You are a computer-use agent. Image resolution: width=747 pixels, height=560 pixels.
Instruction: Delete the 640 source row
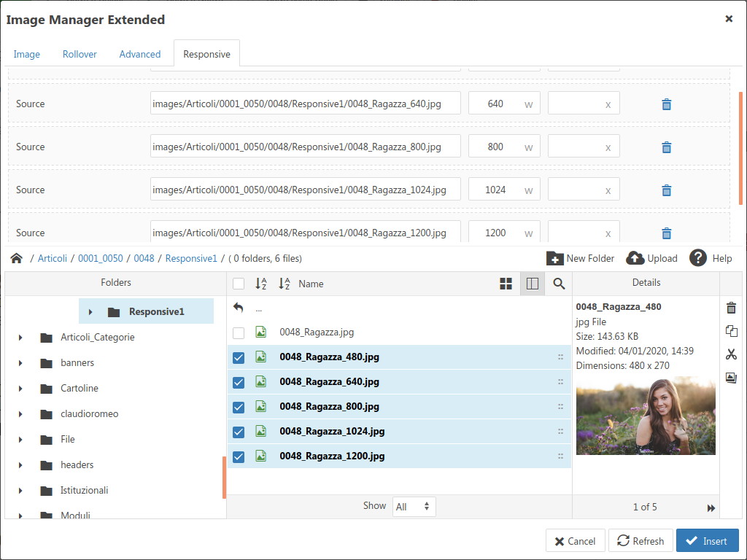pyautogui.click(x=667, y=104)
